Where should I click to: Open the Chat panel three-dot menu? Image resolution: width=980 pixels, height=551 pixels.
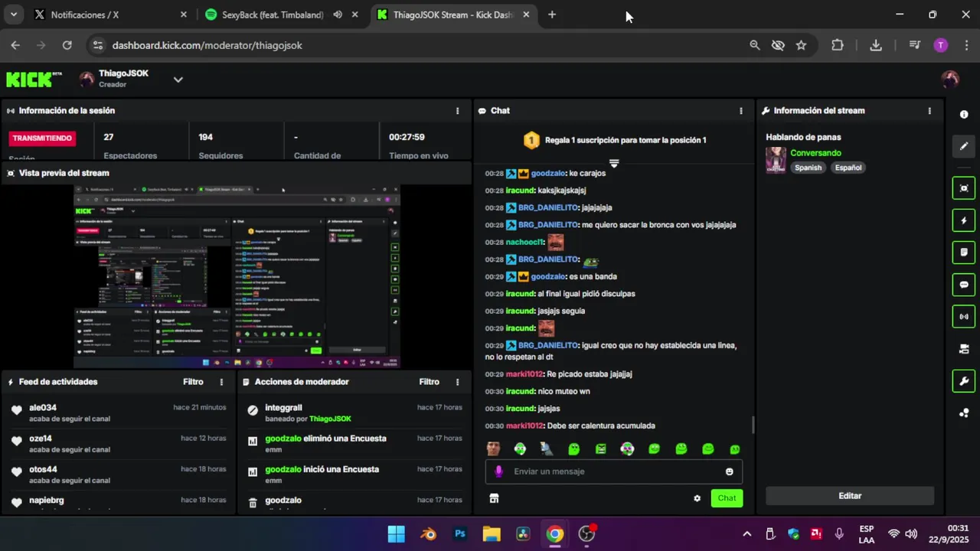tap(740, 110)
